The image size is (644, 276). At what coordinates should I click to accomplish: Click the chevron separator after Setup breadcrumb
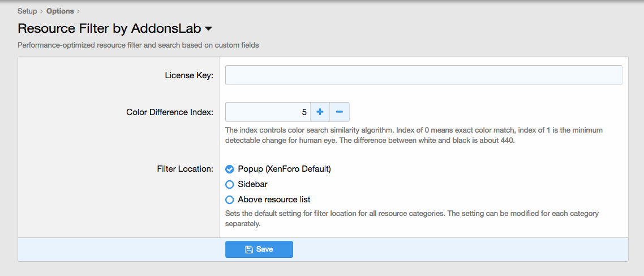(x=41, y=11)
